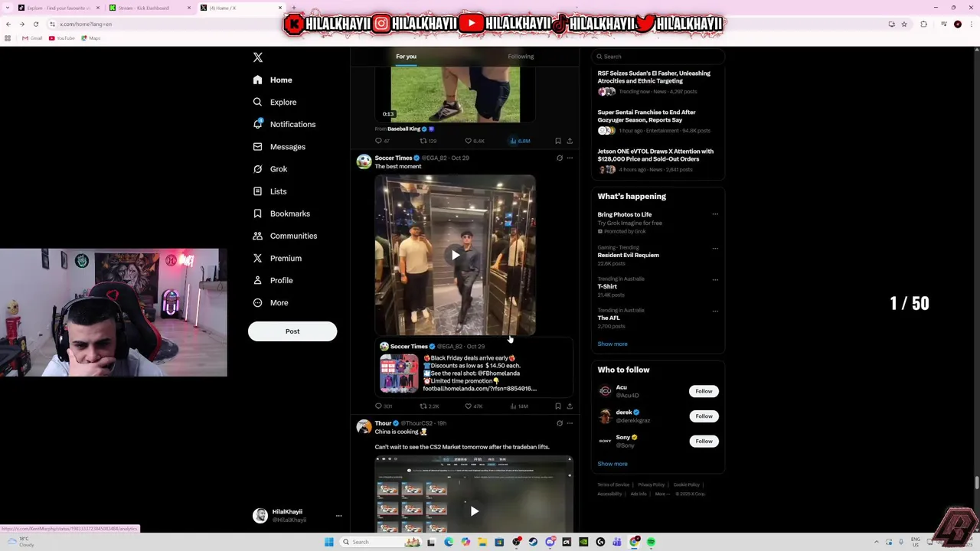Bookmark this page with the star icon
980x551 pixels.
click(904, 24)
